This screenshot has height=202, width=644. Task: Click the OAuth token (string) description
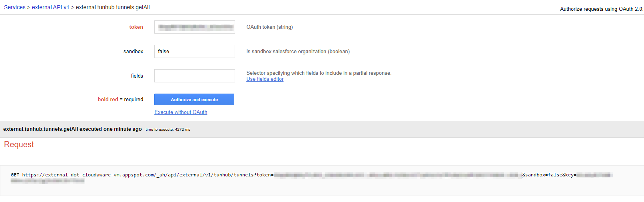[269, 27]
